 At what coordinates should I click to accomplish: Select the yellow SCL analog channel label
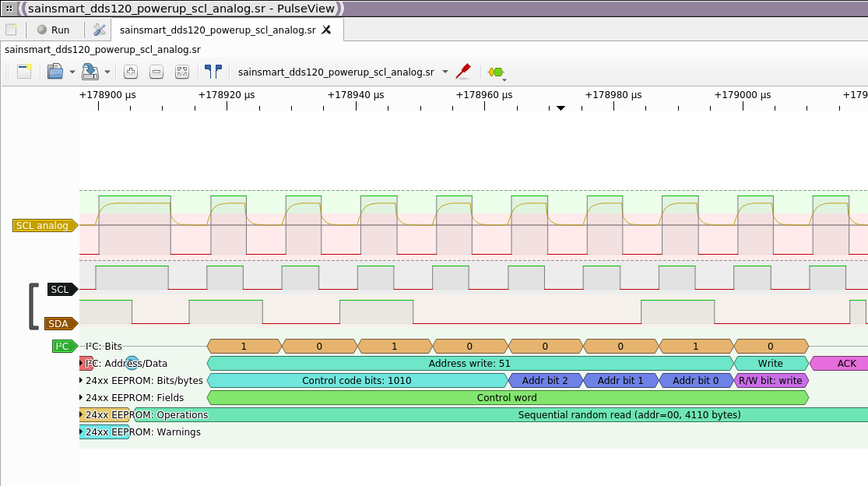[x=45, y=226]
